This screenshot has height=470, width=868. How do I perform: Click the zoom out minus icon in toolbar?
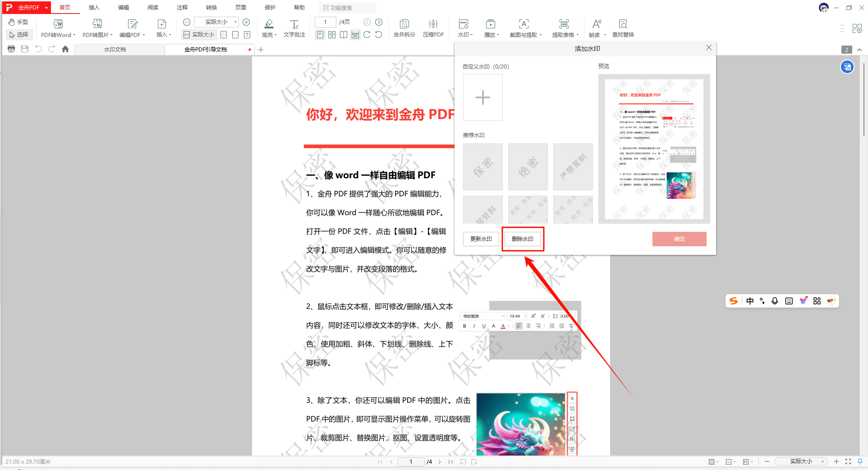coord(187,22)
